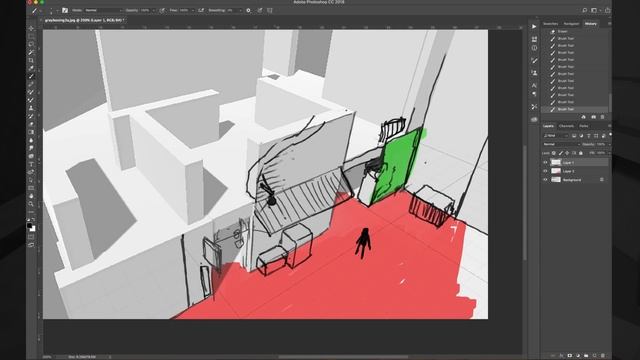This screenshot has width=640, height=360.
Task: Switch to the Paths tab
Action: 584,126
